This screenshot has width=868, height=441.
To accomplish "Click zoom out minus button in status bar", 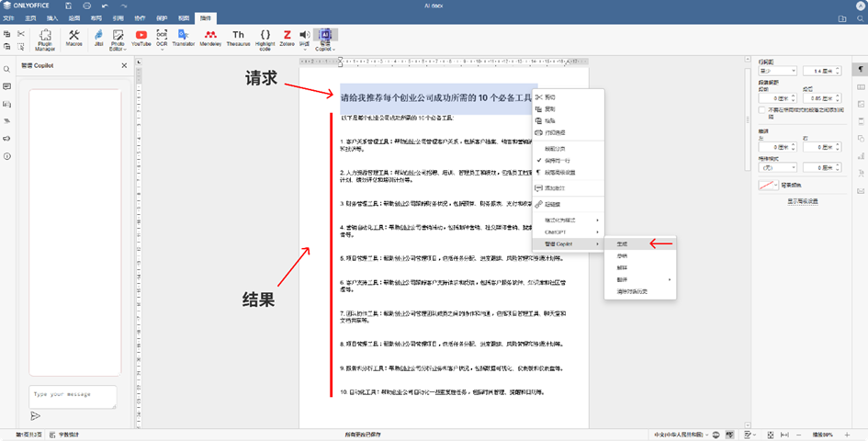I will tap(798, 435).
